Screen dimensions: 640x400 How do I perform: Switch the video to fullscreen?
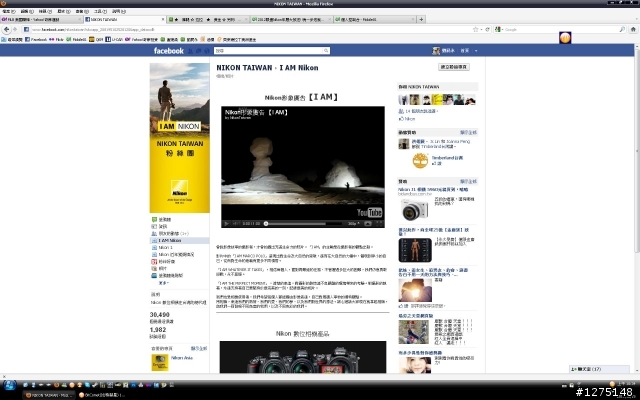coord(379,224)
